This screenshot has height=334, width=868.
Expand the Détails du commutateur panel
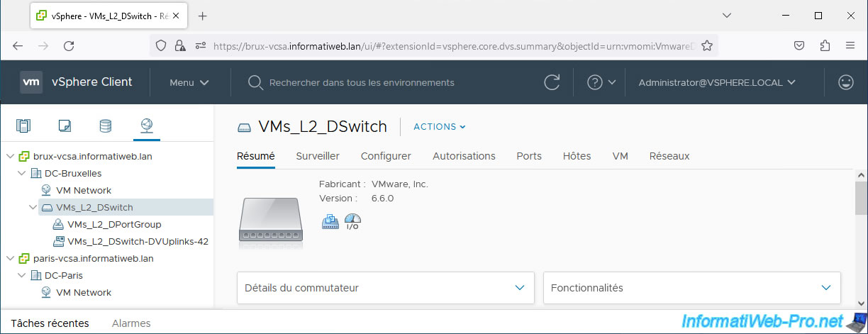[386, 288]
